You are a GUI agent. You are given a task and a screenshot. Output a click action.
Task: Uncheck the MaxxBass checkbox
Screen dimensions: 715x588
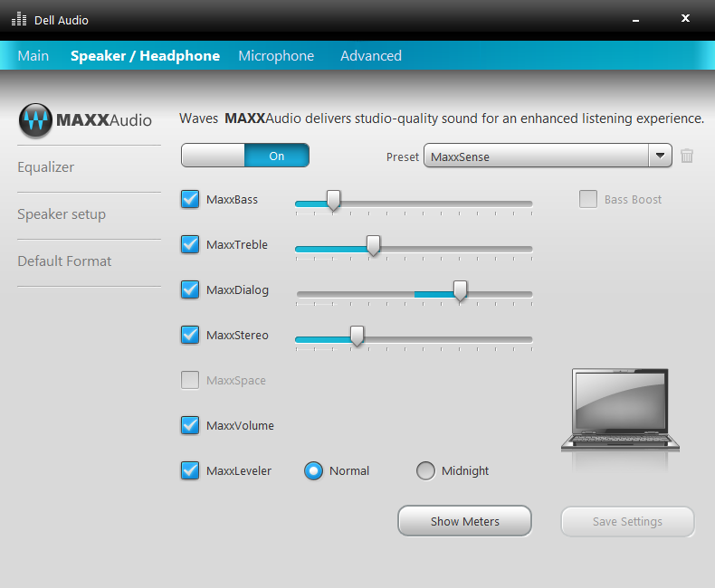[x=190, y=199]
